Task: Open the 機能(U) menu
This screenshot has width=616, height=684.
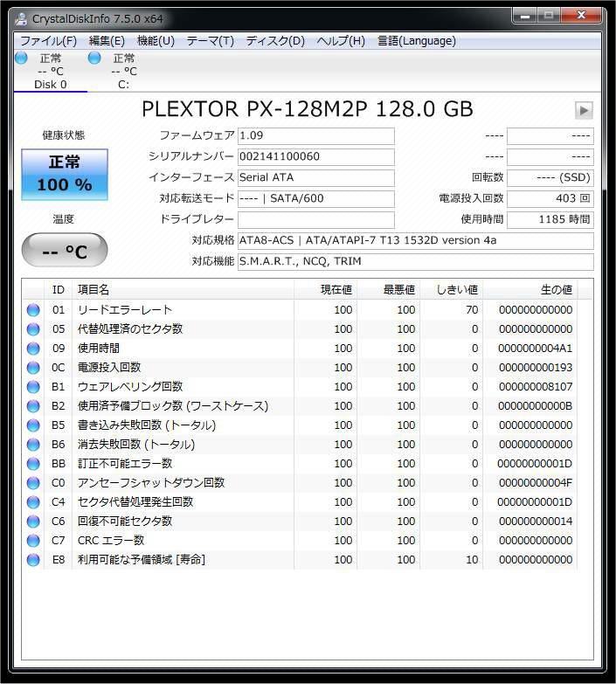Action: point(156,41)
